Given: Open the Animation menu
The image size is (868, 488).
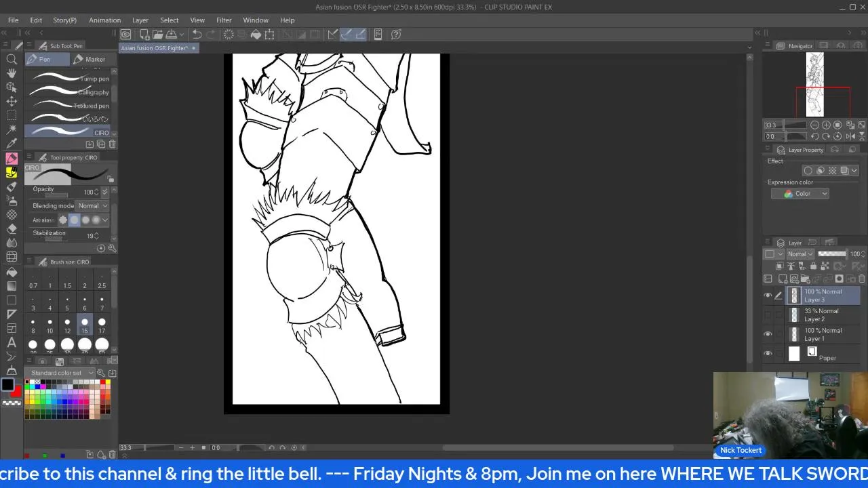Looking at the screenshot, I should (x=104, y=20).
